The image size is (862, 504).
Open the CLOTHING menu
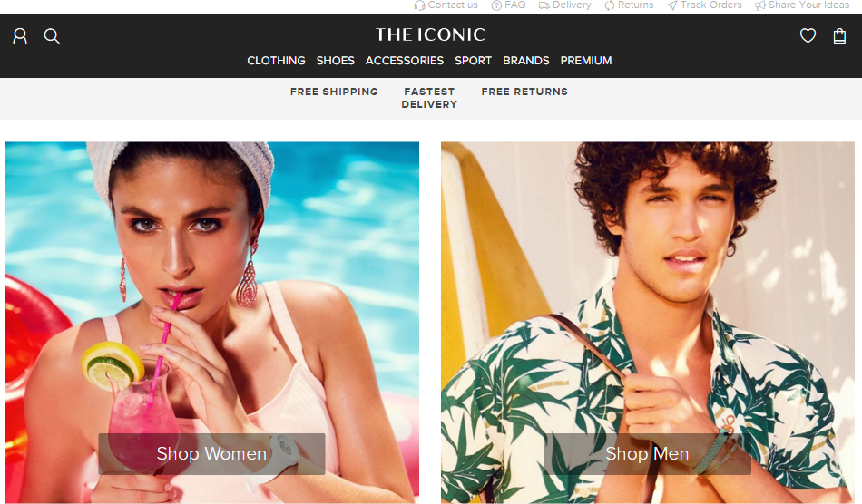click(276, 61)
